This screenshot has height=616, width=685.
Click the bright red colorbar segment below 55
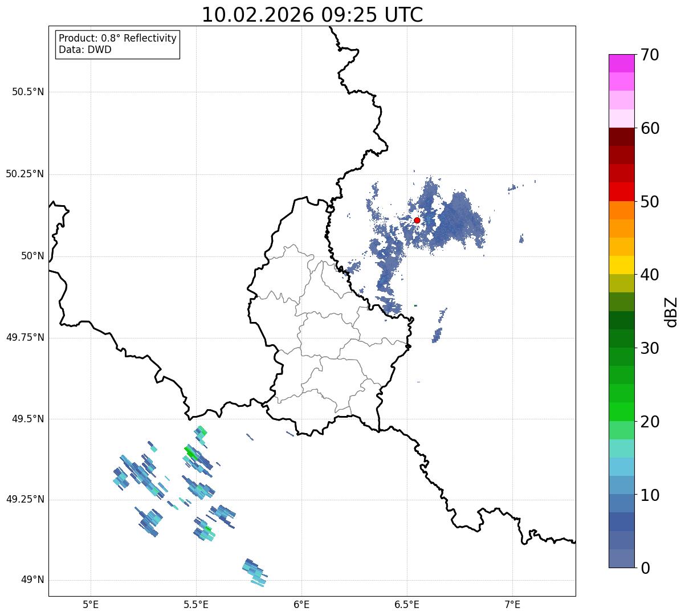tap(621, 192)
